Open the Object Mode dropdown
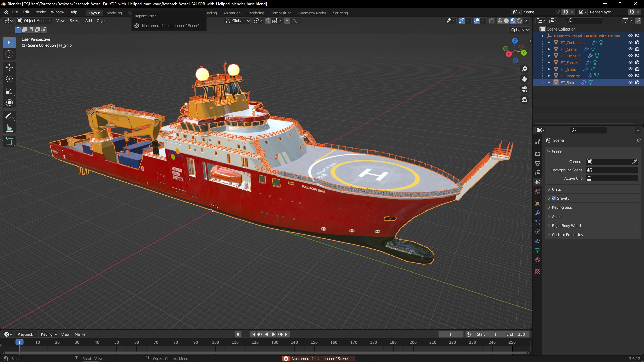This screenshot has width=644, height=362. 34,21
